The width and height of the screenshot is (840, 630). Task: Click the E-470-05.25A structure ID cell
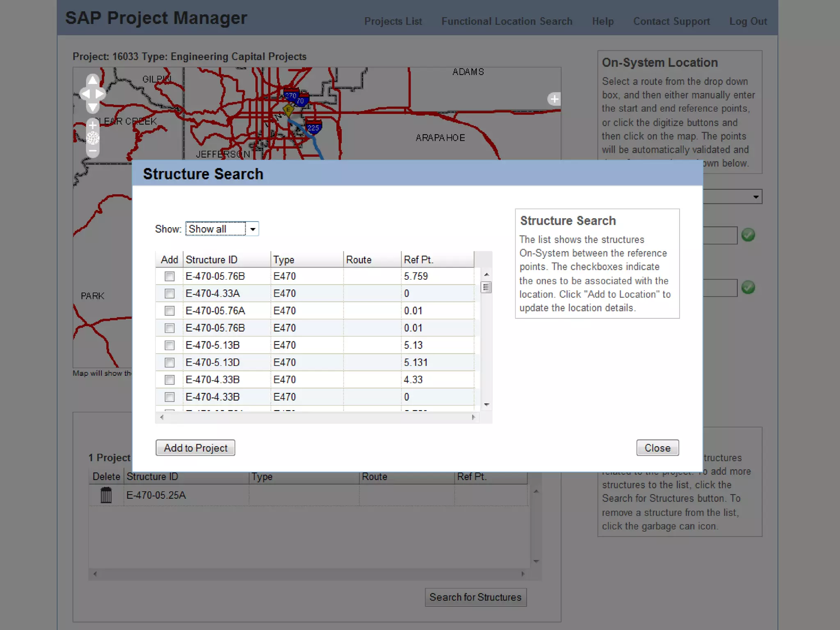[187, 495]
